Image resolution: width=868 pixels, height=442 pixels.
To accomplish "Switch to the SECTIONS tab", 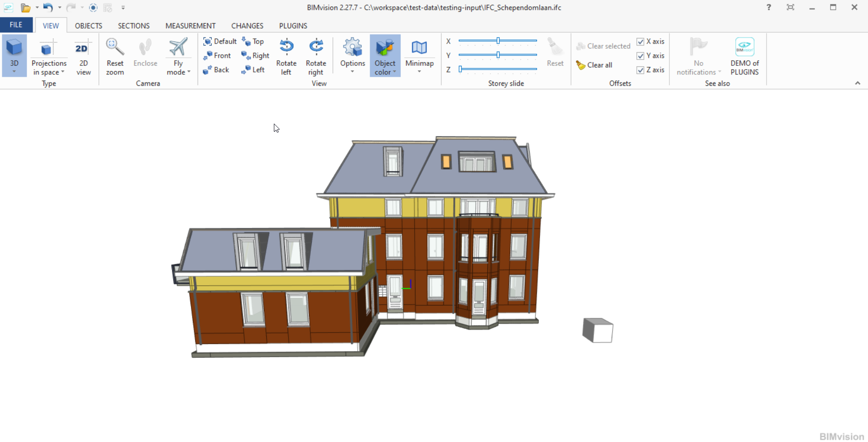I will (x=134, y=26).
